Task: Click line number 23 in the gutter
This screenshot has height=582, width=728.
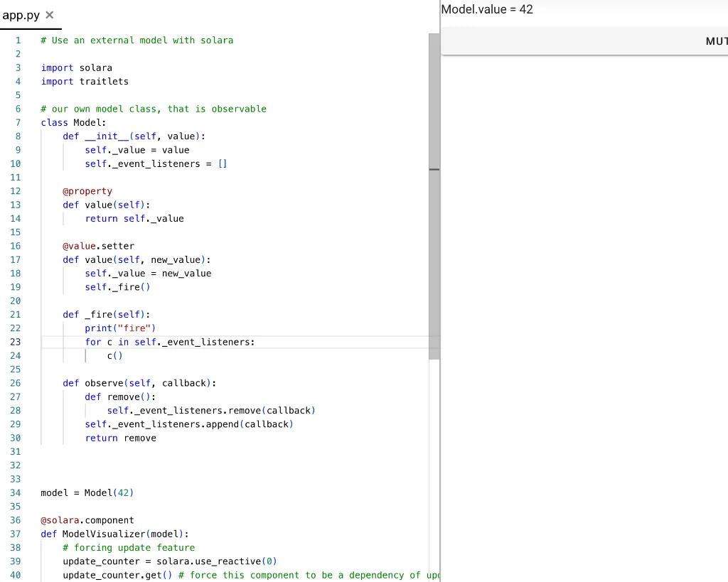Action: [16, 342]
